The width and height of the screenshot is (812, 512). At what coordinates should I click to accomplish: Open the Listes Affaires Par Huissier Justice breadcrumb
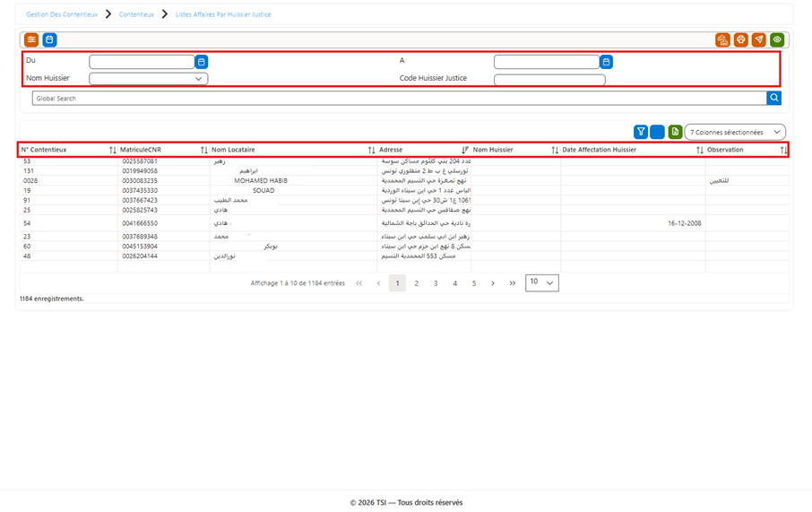[223, 14]
